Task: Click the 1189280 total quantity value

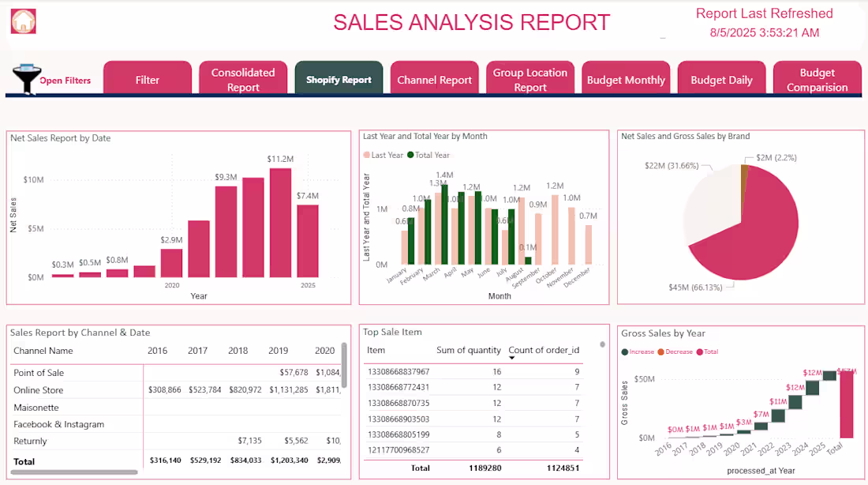Action: click(485, 468)
